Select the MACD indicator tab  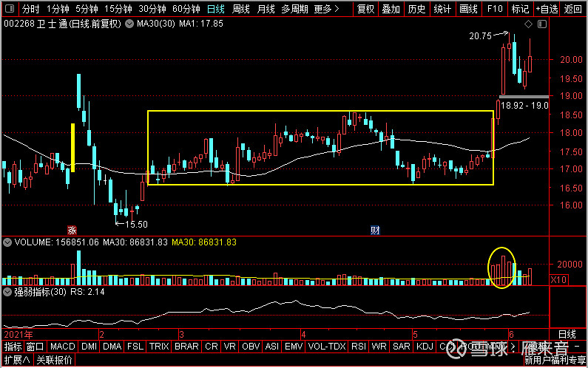(63, 347)
